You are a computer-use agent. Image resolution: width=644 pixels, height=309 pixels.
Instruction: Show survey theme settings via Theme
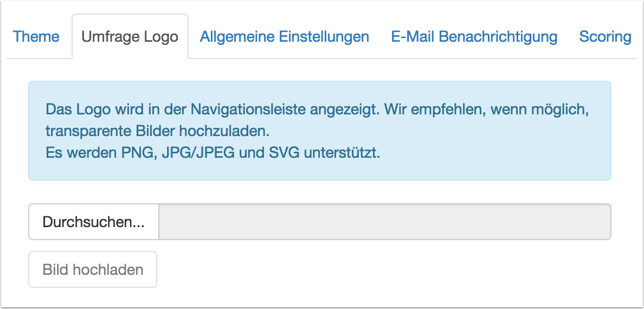[36, 37]
